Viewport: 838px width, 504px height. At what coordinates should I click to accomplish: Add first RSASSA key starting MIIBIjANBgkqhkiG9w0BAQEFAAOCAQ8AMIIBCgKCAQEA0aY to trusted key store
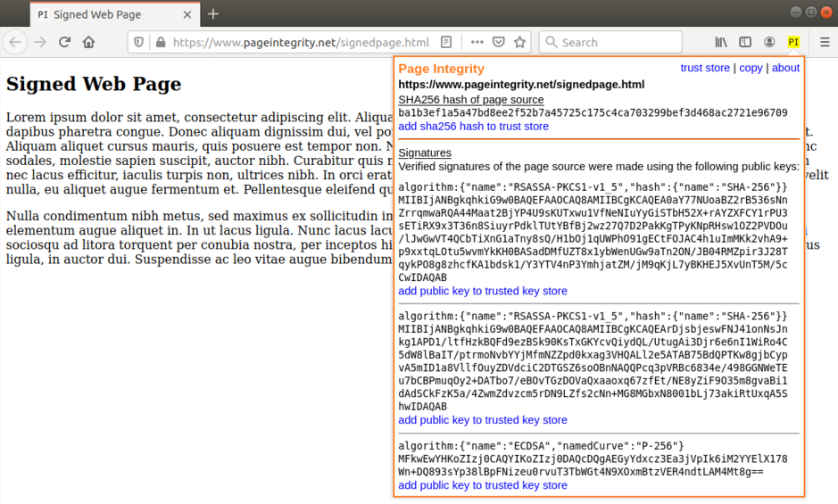click(483, 291)
